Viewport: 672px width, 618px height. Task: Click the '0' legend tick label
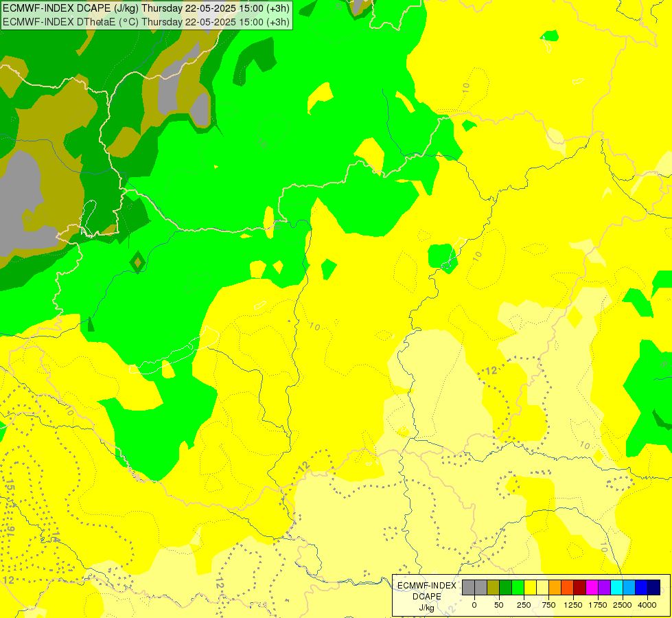(474, 605)
